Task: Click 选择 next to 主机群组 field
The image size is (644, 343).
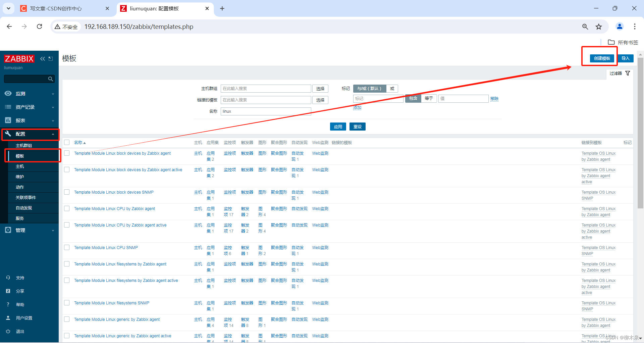Action: pyautogui.click(x=320, y=89)
